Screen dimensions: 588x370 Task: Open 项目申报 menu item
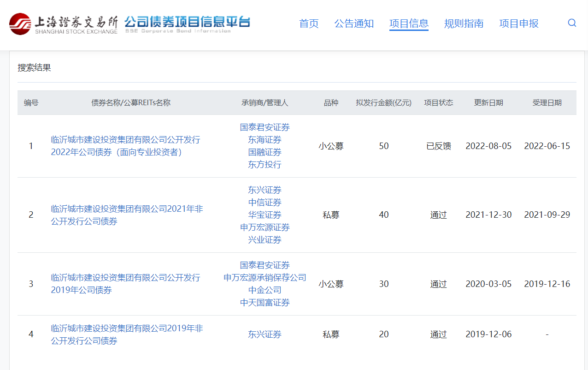pos(519,24)
